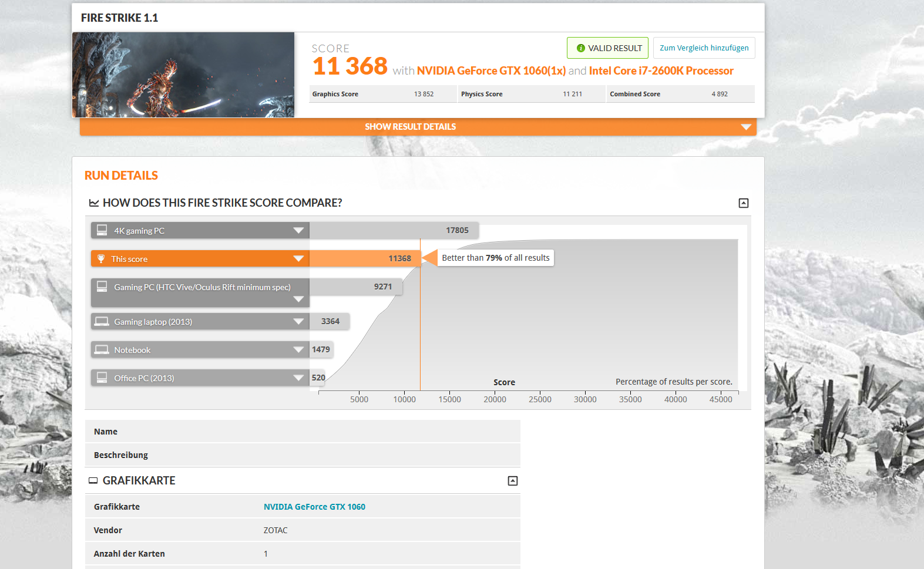The image size is (924, 569).
Task: Click the 17805 score bar
Action: (394, 230)
